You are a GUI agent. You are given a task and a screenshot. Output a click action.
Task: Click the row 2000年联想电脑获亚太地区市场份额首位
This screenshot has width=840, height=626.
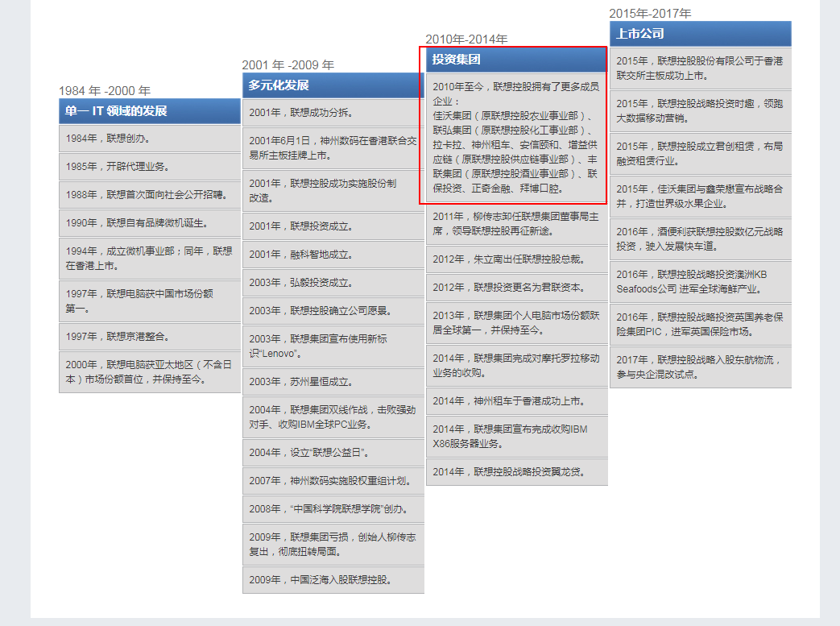[x=150, y=372]
